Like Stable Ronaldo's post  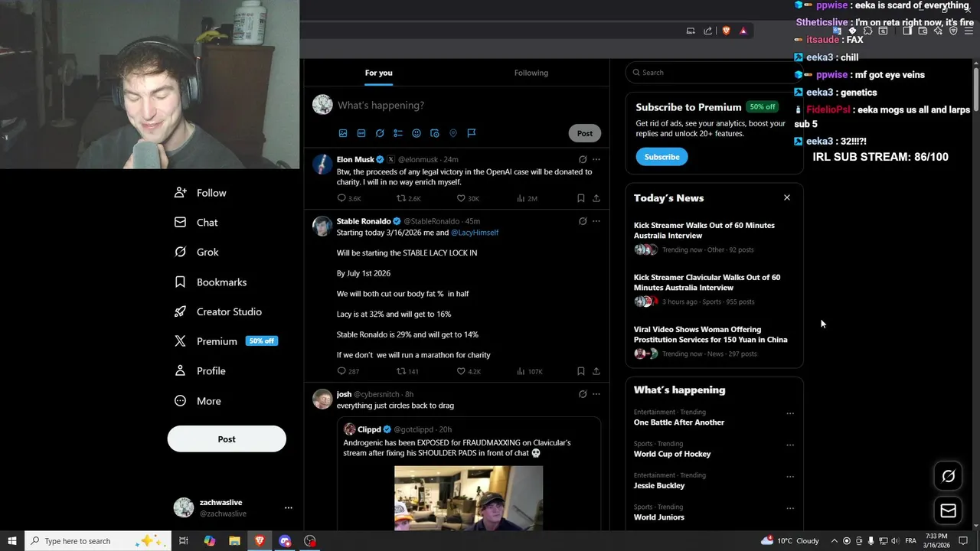(x=461, y=371)
